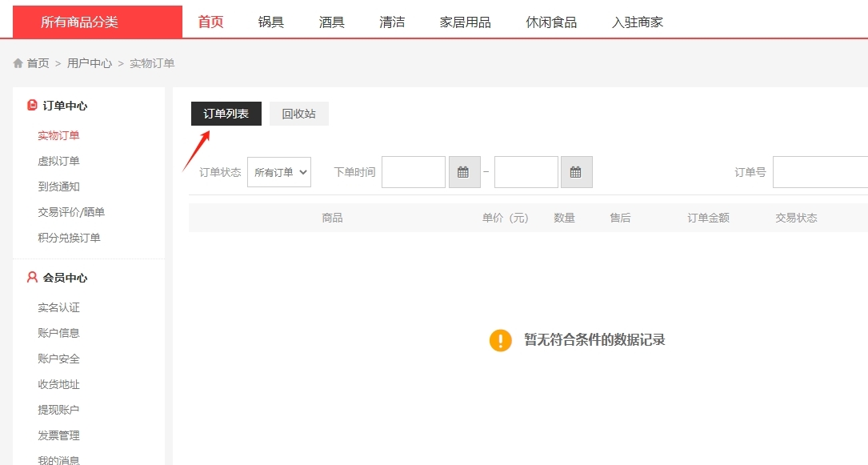The width and height of the screenshot is (868, 465).
Task: Open 虚拟订单 in sidebar
Action: pos(58,161)
